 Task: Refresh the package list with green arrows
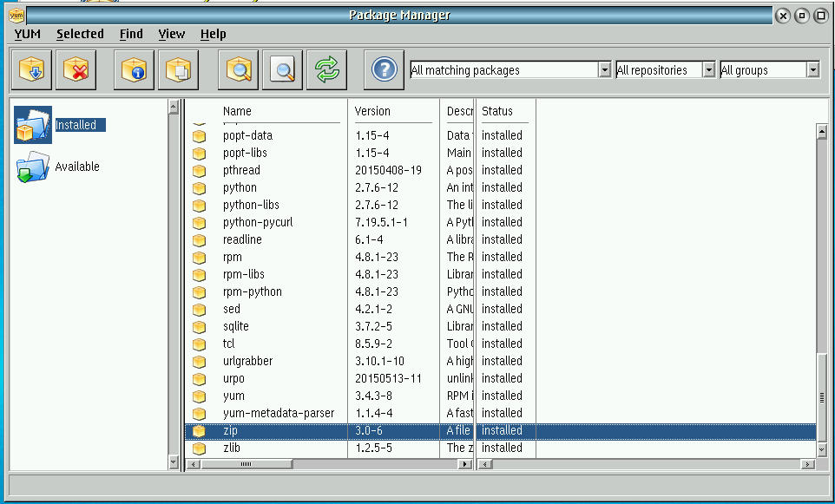point(327,70)
